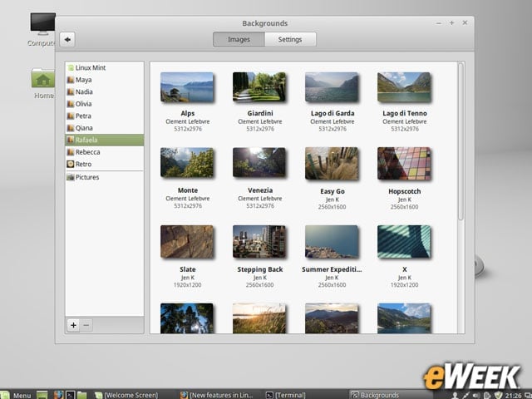The image size is (532, 399).
Task: Pick the Stepping Back wallpaper
Action: (x=259, y=242)
